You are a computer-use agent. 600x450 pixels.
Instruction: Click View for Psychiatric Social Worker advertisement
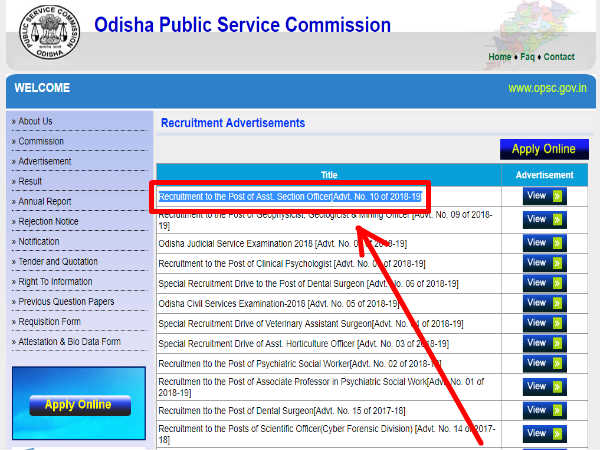pos(544,363)
